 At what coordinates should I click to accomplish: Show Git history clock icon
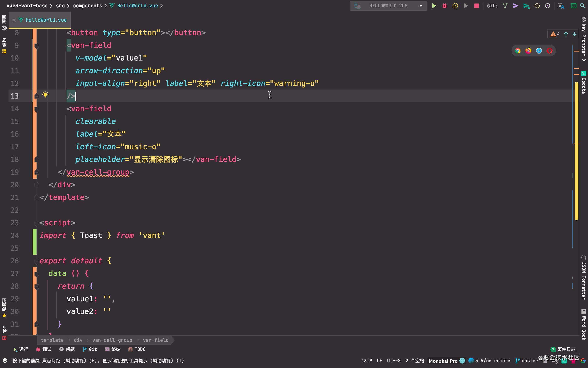[x=537, y=6]
